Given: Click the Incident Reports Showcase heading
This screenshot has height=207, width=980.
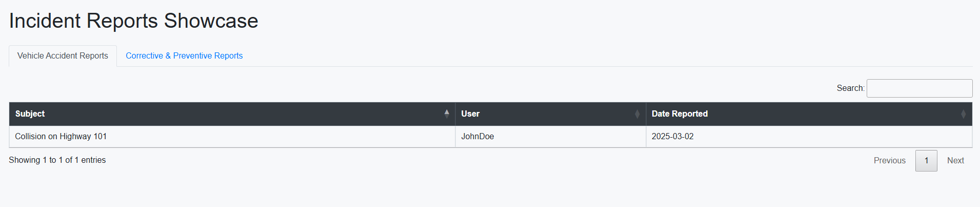Looking at the screenshot, I should 134,21.
